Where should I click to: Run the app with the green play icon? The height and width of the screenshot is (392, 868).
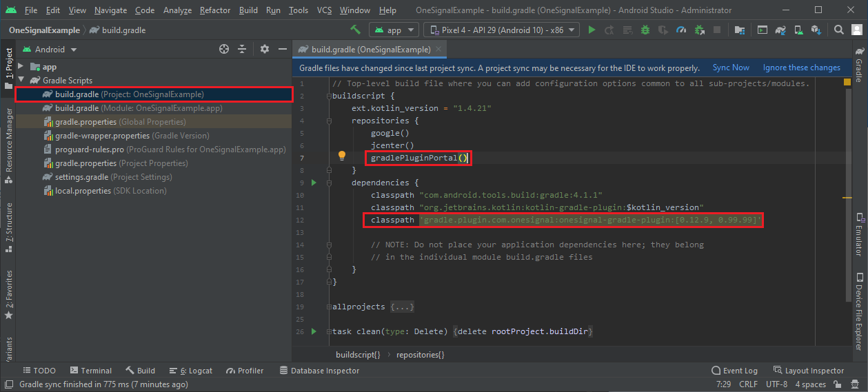coord(592,30)
